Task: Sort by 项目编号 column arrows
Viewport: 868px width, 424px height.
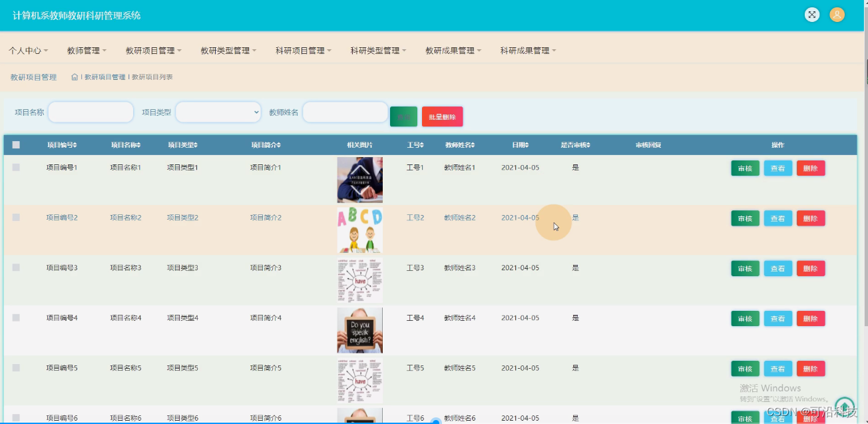Action: (x=75, y=145)
